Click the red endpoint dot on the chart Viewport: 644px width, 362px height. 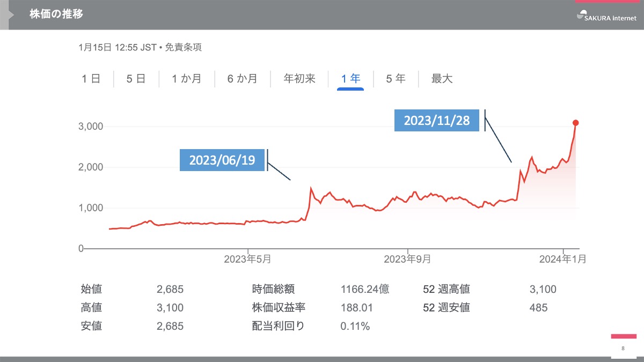tap(575, 123)
